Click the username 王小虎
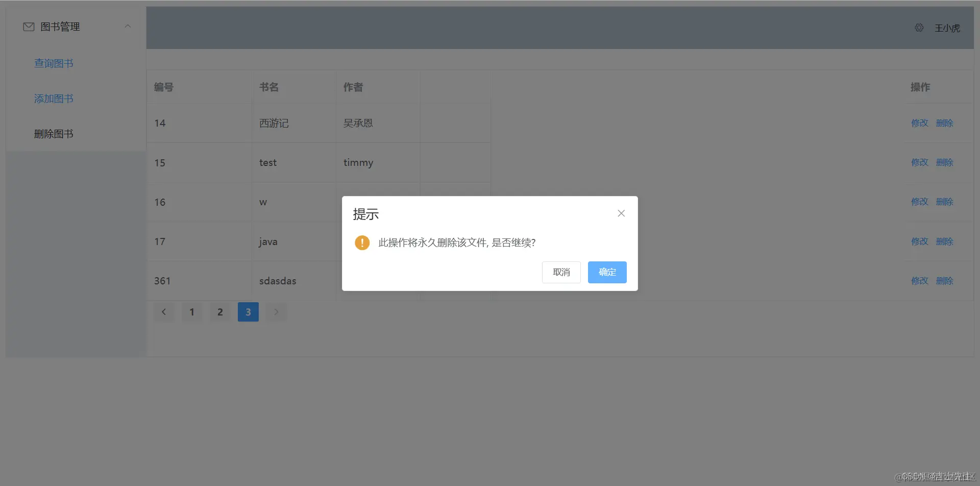The image size is (980, 486). coord(948,28)
